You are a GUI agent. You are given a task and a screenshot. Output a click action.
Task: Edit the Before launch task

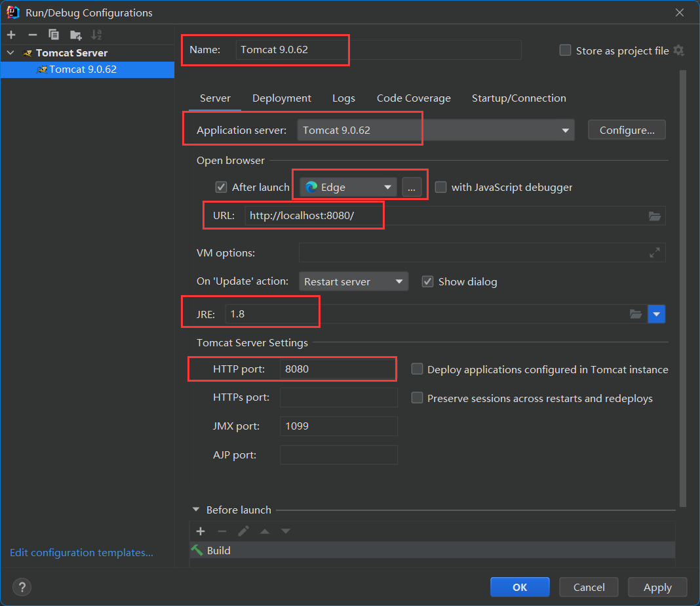pyautogui.click(x=243, y=531)
